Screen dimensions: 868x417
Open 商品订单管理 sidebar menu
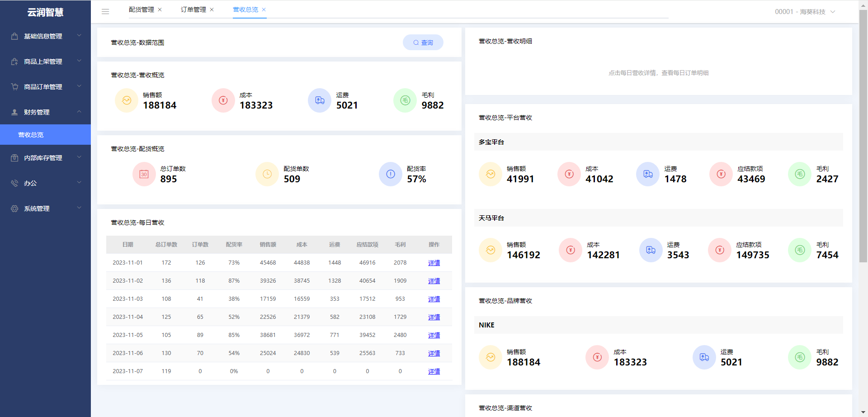(45, 87)
